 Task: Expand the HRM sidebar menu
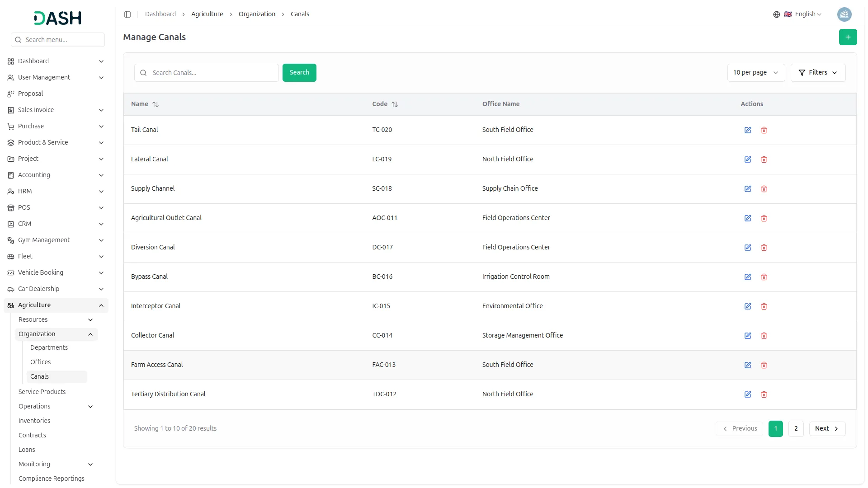pos(56,191)
